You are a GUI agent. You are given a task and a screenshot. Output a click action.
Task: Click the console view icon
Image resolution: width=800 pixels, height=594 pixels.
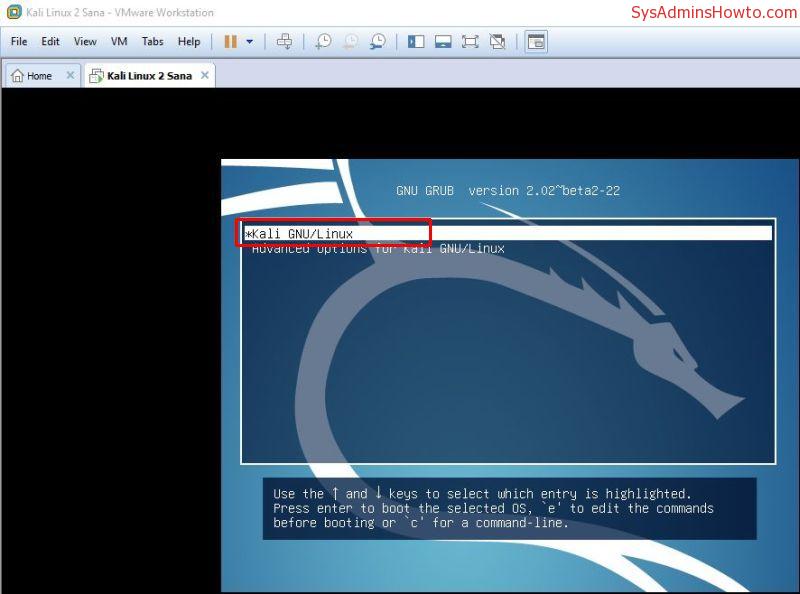click(x=536, y=42)
